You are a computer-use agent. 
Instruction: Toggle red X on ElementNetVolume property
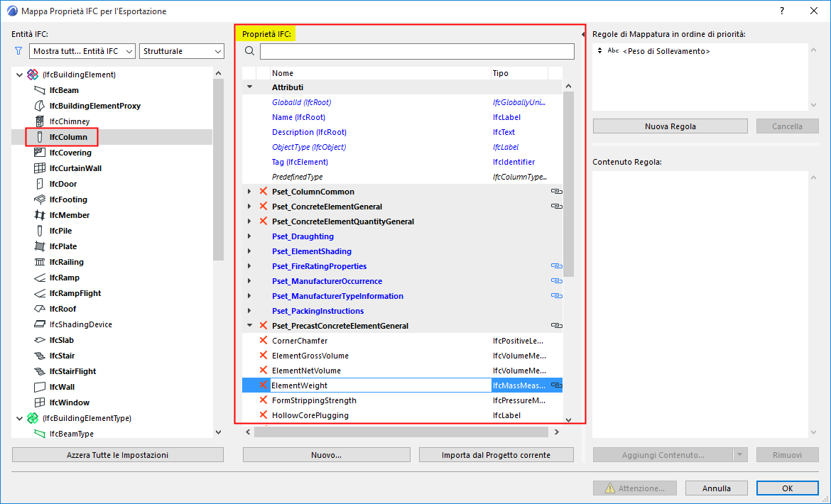pyautogui.click(x=264, y=370)
